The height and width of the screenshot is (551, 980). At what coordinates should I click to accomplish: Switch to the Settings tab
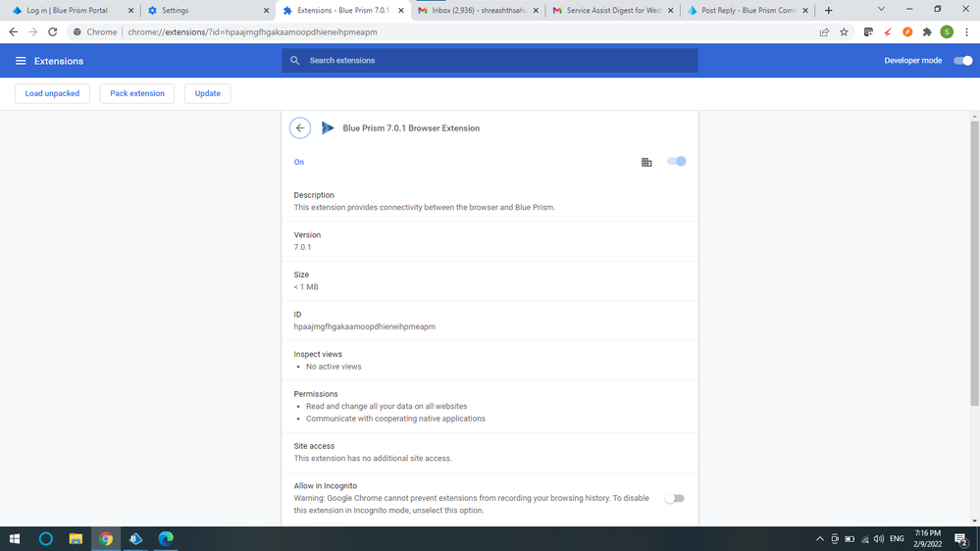pos(204,11)
